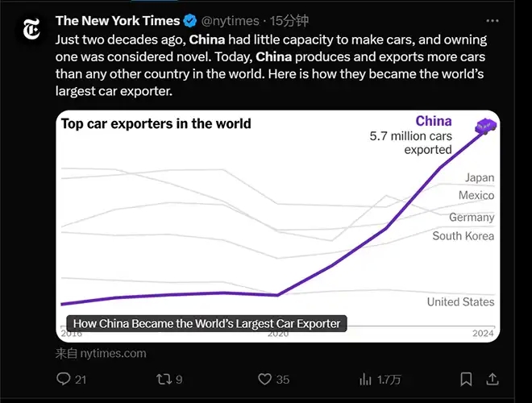Click the article headline caption overlay
This screenshot has width=532, height=403.
point(206,324)
